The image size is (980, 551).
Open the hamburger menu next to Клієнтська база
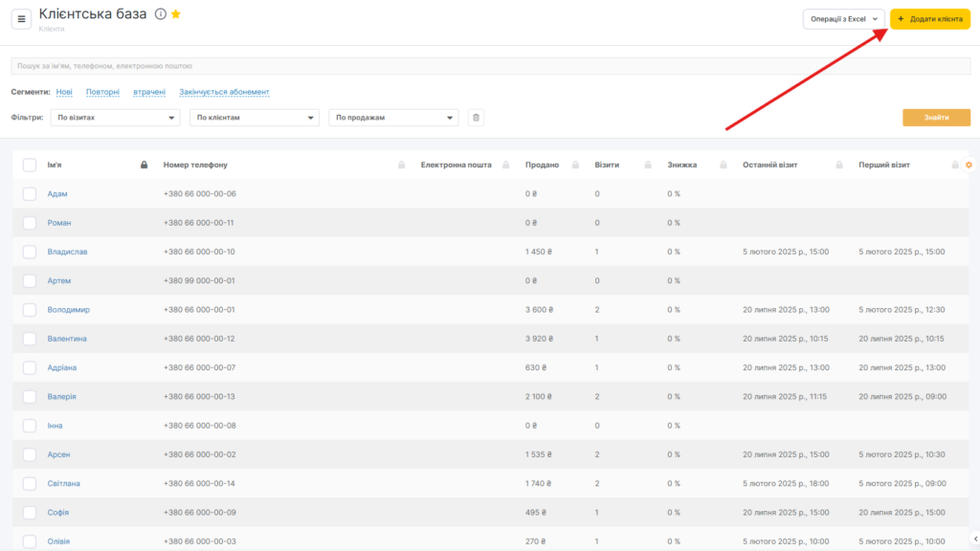[x=23, y=19]
